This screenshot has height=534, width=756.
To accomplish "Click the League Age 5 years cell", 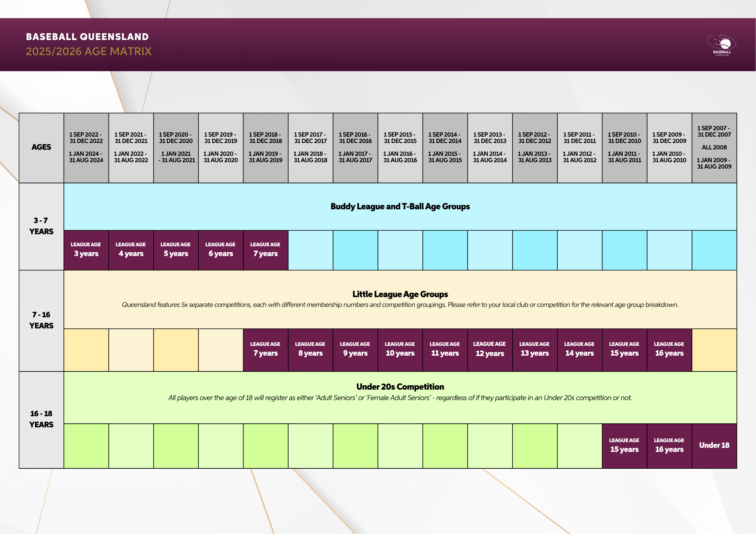I will tap(176, 250).
